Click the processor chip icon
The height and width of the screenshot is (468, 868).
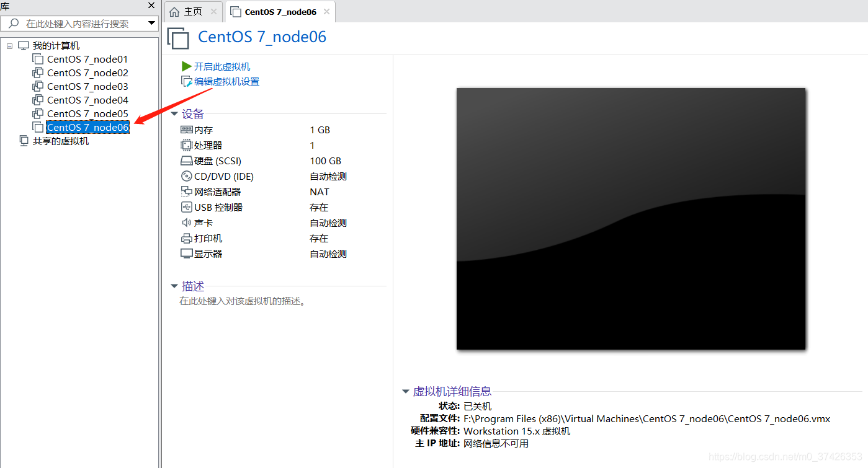(186, 146)
